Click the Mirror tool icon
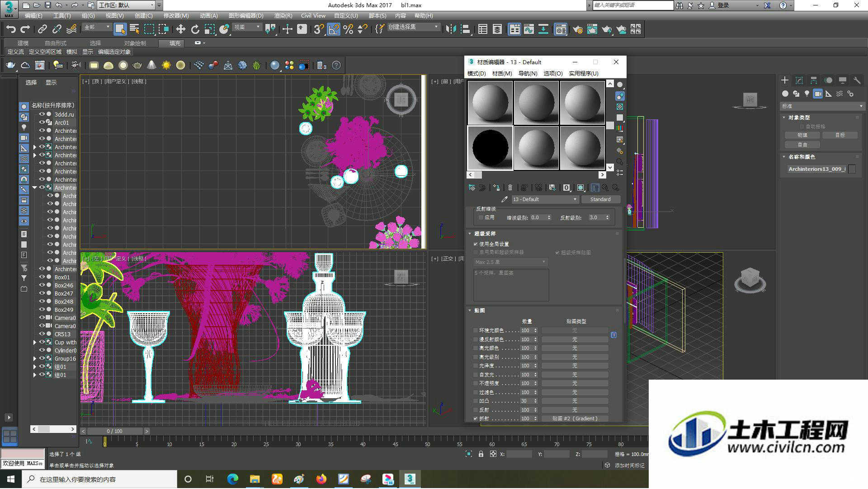The image size is (868, 489). click(451, 29)
